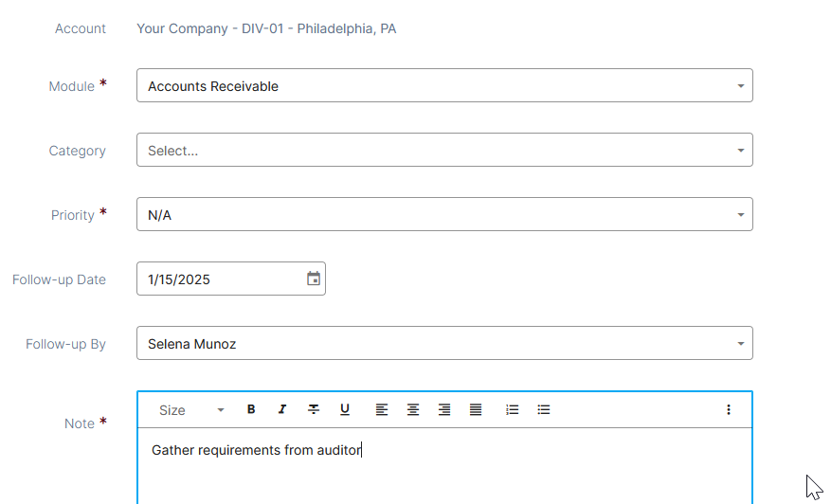Toggle italic formatting in note editor
This screenshot has width=831, height=504.
(x=282, y=409)
